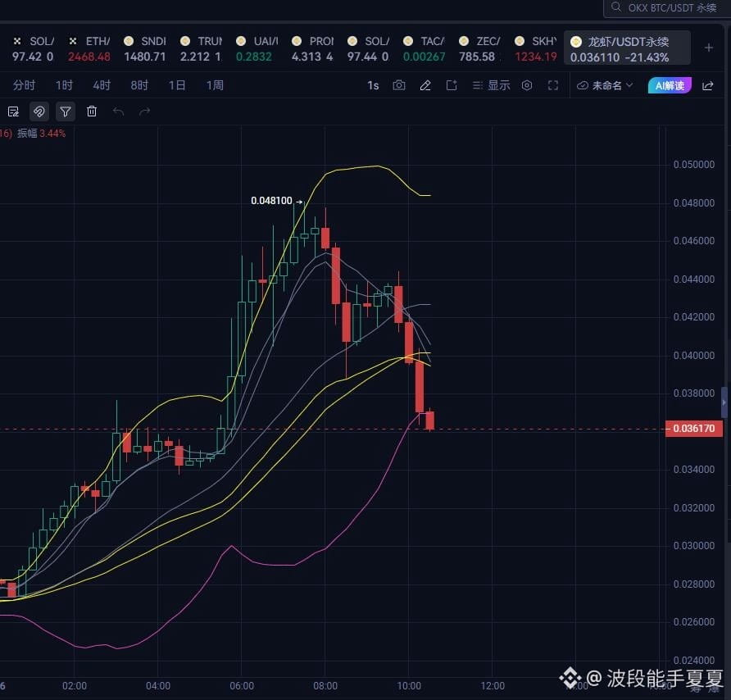
Task: Open the SNDI ticker tab
Action: click(145, 49)
